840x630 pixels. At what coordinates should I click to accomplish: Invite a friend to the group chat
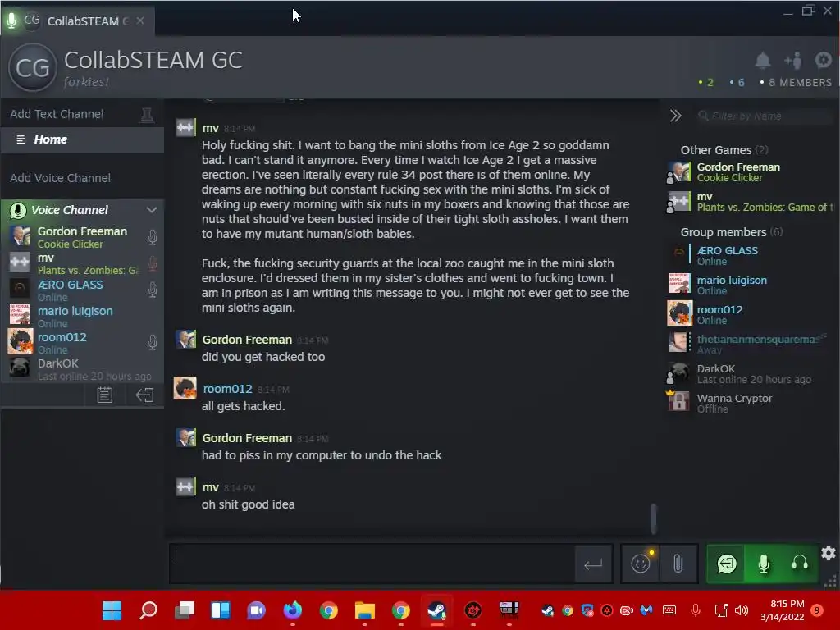[793, 61]
